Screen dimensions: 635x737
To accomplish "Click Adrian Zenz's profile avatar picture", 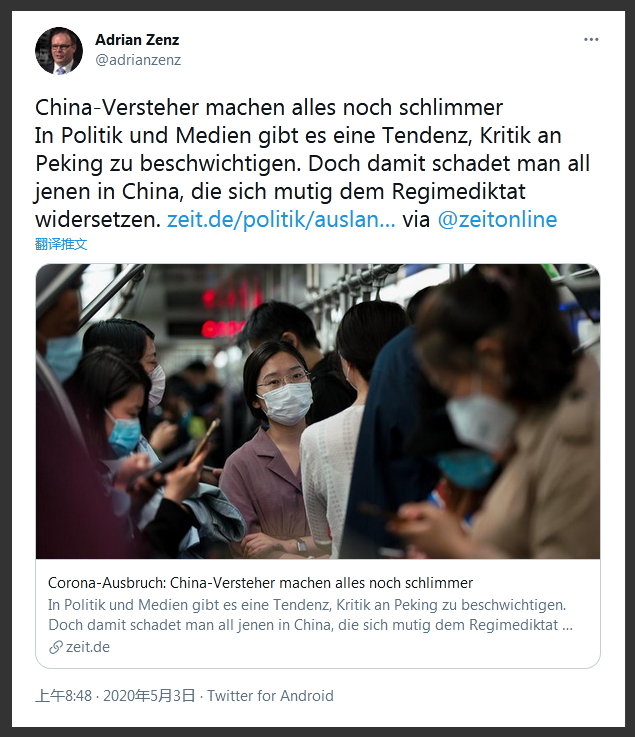I will (59, 51).
